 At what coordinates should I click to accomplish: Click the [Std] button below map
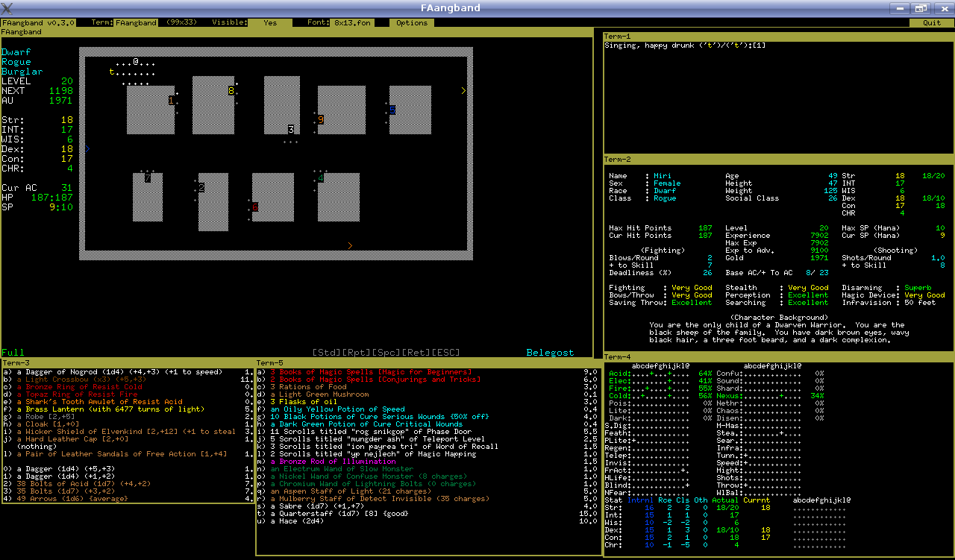(327, 353)
